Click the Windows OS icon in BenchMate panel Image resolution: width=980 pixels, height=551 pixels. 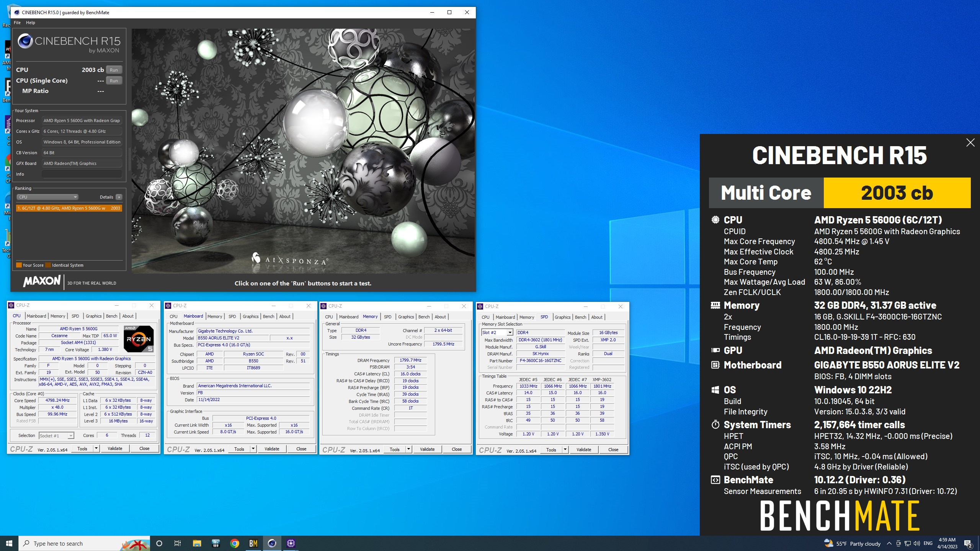[x=715, y=390]
